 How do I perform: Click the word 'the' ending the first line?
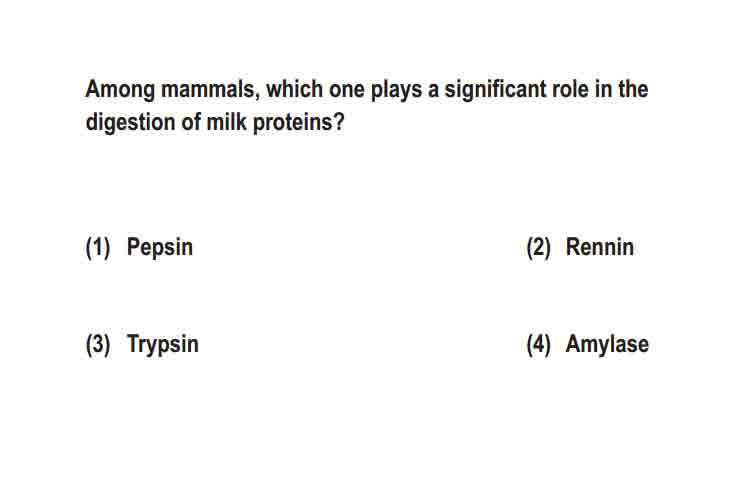[633, 89]
